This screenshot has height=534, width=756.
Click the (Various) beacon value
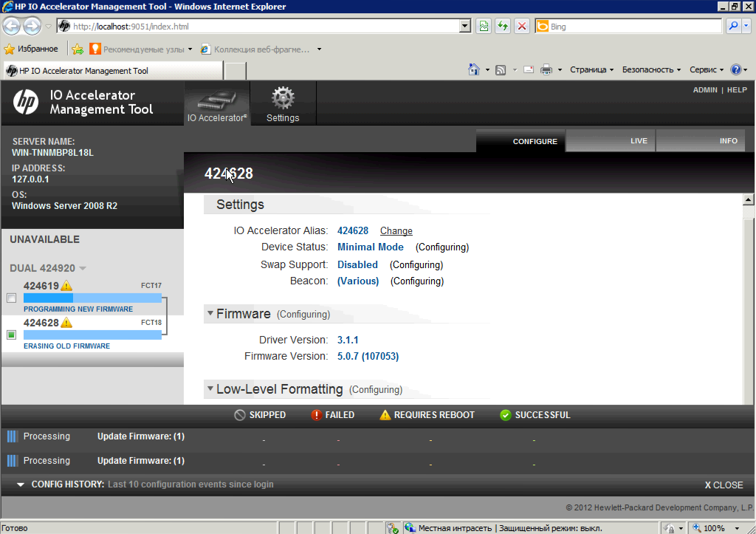tap(358, 281)
